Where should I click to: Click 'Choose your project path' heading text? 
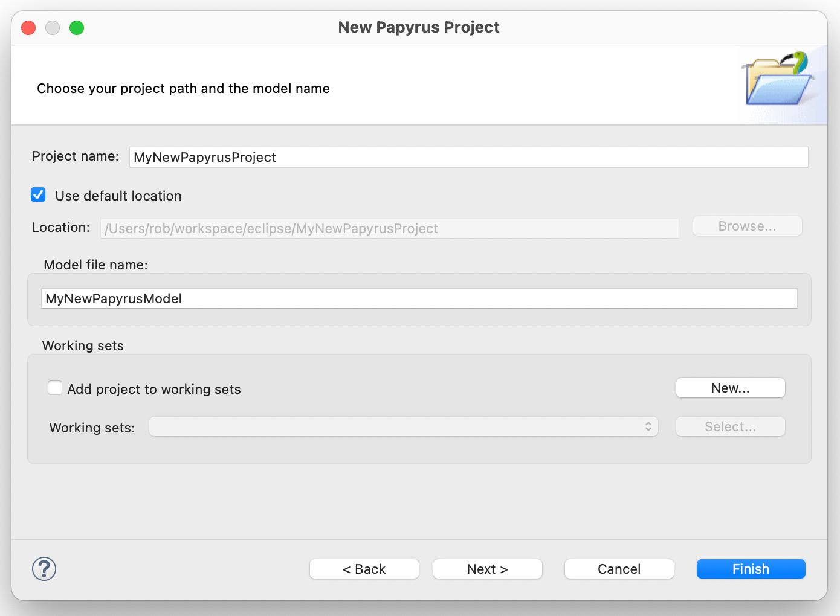pyautogui.click(x=183, y=88)
